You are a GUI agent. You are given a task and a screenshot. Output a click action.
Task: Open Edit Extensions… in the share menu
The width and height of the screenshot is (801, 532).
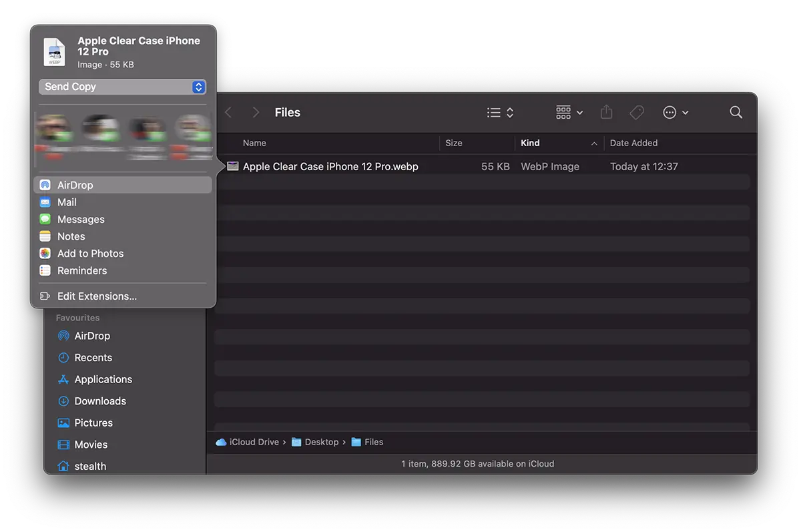click(x=123, y=296)
